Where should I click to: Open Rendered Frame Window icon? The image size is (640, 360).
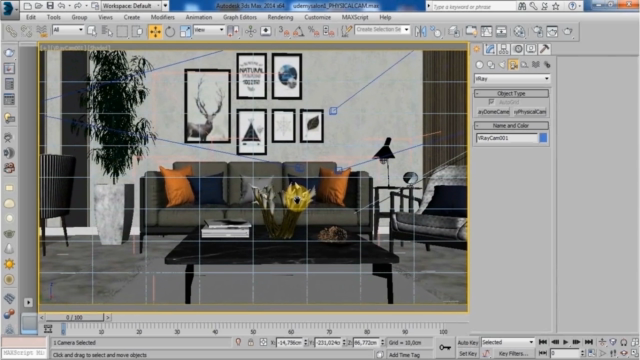[x=552, y=31]
